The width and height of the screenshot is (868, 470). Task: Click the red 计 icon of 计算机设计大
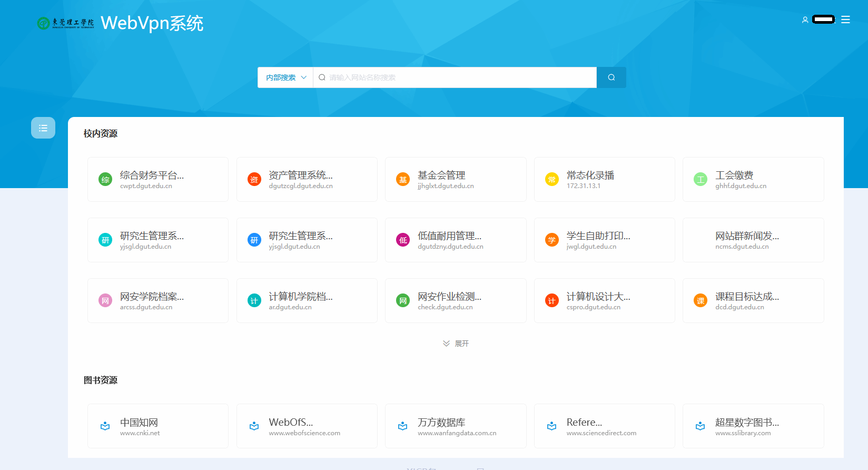pos(552,301)
